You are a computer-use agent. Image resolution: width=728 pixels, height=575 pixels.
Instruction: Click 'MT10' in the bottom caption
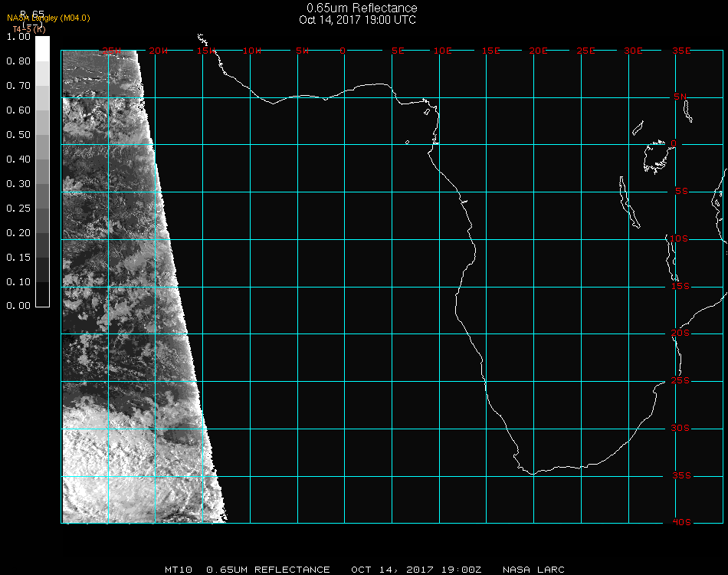click(x=178, y=570)
